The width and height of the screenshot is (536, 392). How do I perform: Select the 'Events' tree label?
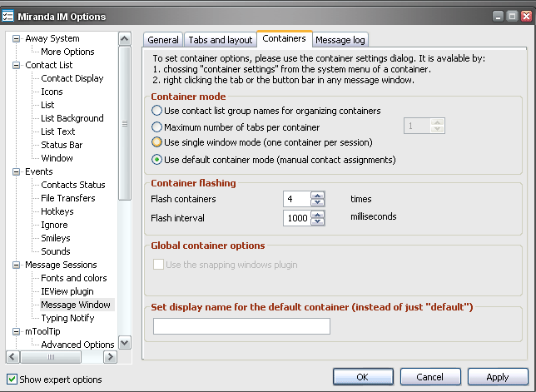point(39,172)
